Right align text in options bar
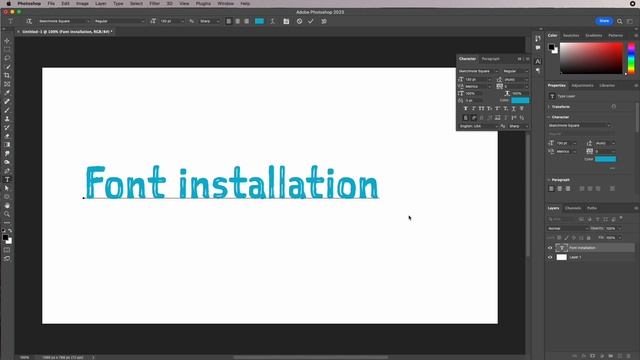This screenshot has height=360, width=640. click(x=247, y=21)
